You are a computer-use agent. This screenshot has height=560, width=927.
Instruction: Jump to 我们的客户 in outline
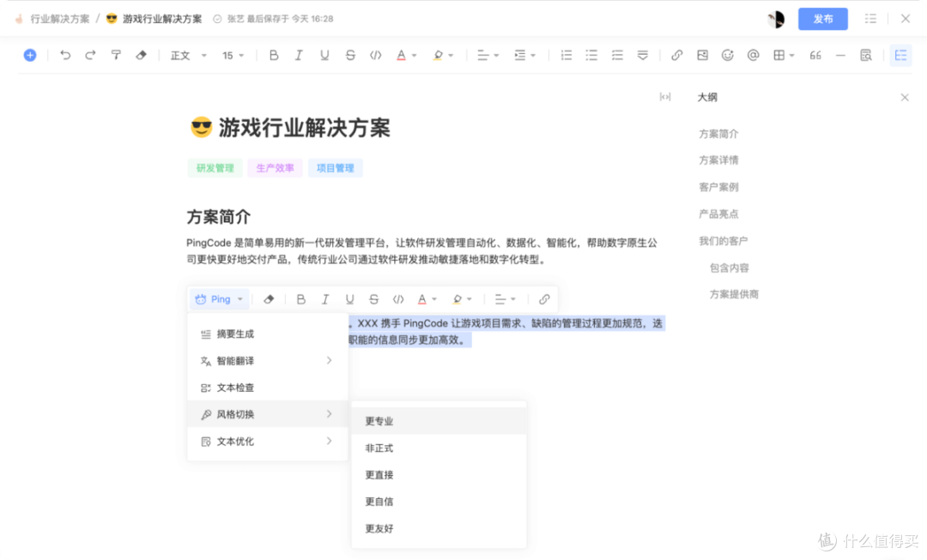click(x=723, y=241)
